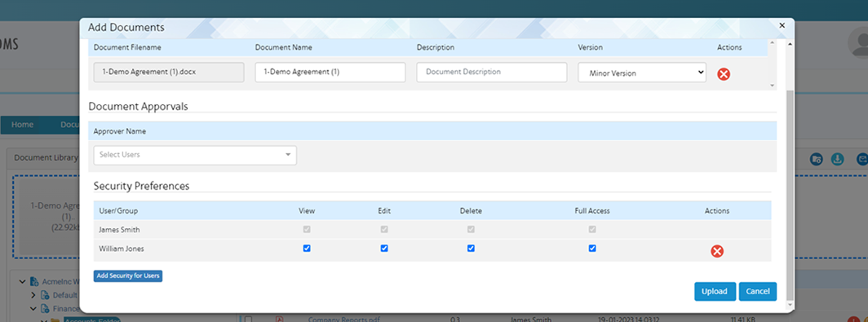Click the Default folder document icon
Image resolution: width=868 pixels, height=322 pixels.
click(46, 295)
